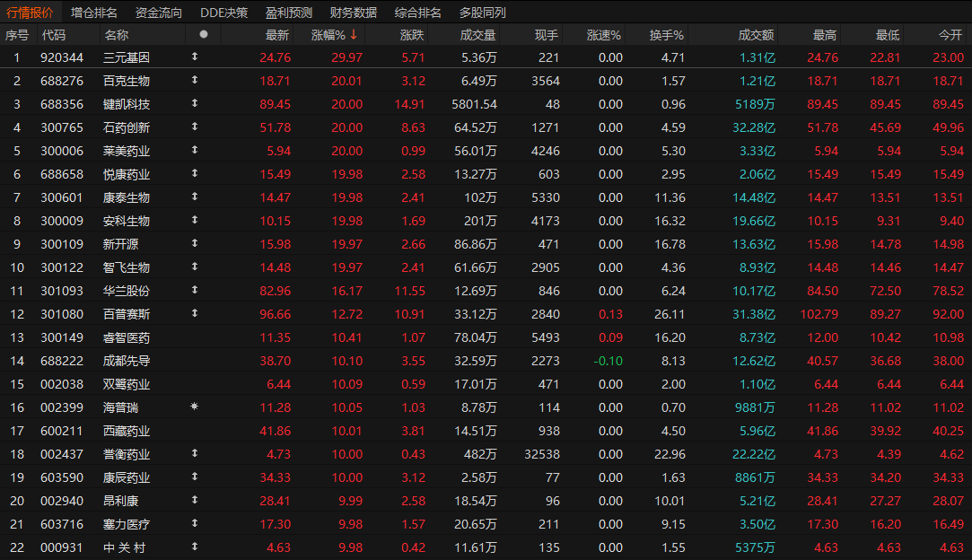Click the marker icon beside 百克生物

[195, 80]
